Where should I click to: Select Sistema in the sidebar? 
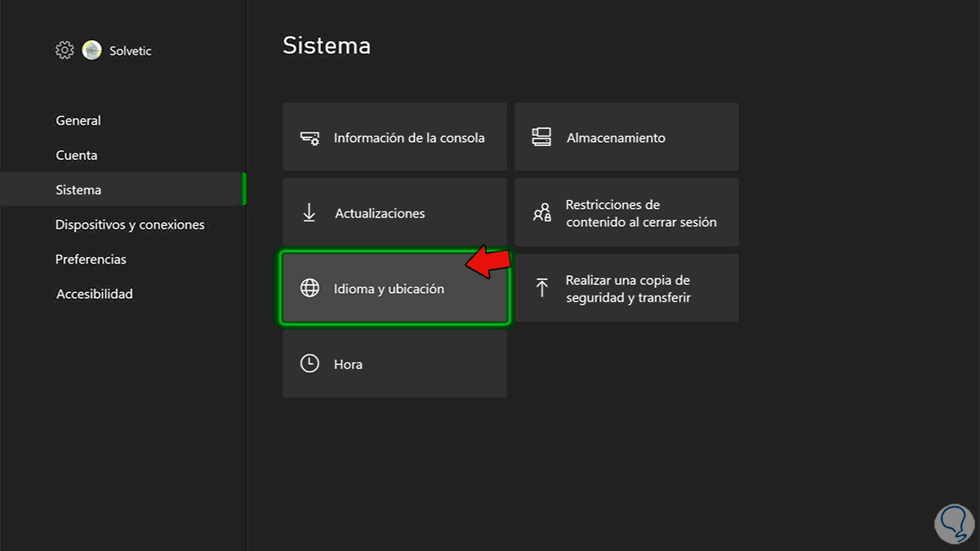[x=78, y=190]
